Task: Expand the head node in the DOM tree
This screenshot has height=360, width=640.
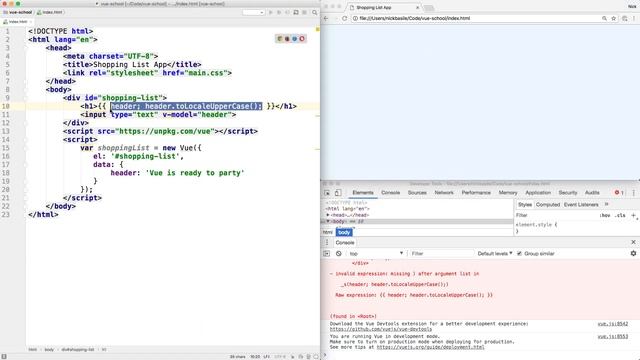Action: coord(328,215)
